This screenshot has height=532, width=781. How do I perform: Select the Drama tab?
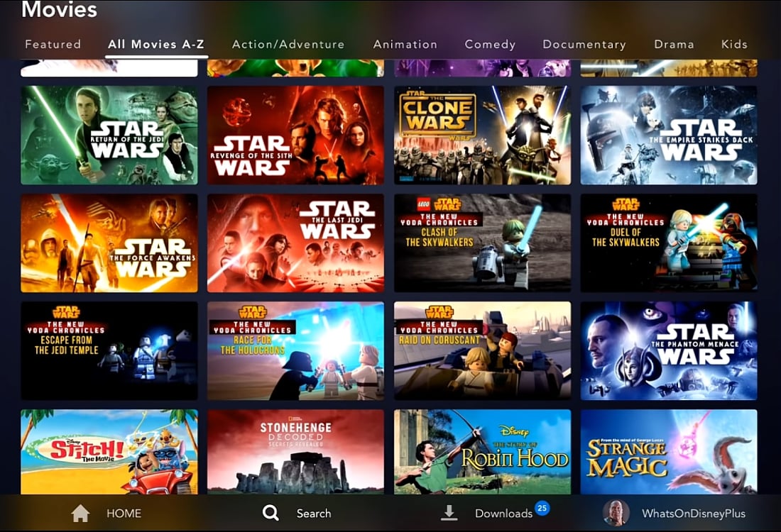point(673,44)
